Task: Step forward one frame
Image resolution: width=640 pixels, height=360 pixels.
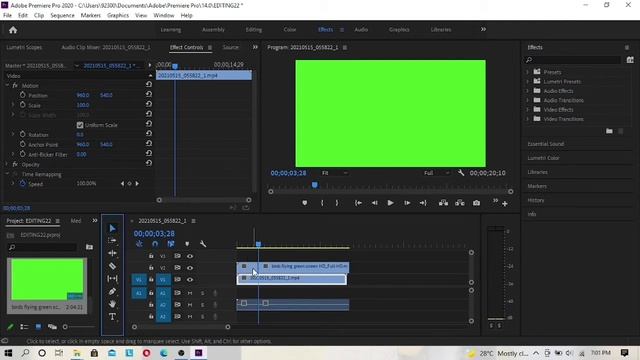Action: [x=407, y=203]
